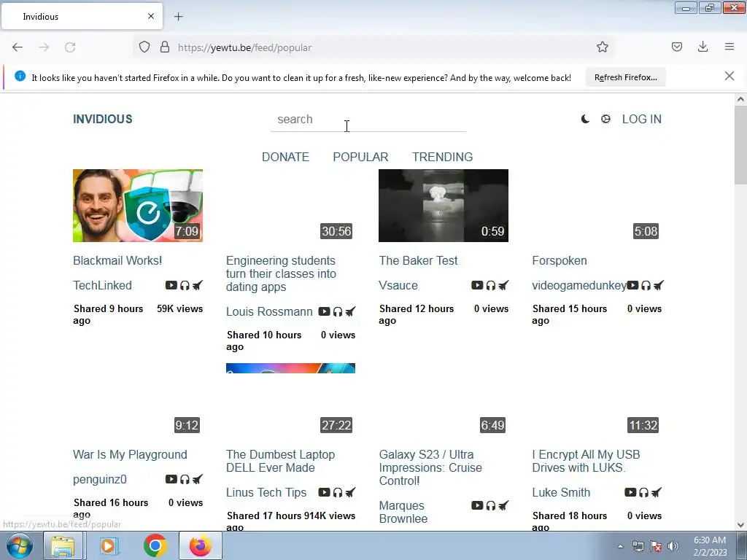Image resolution: width=747 pixels, height=560 pixels.
Task: Toggle dark theme with the moon icon
Action: click(585, 119)
